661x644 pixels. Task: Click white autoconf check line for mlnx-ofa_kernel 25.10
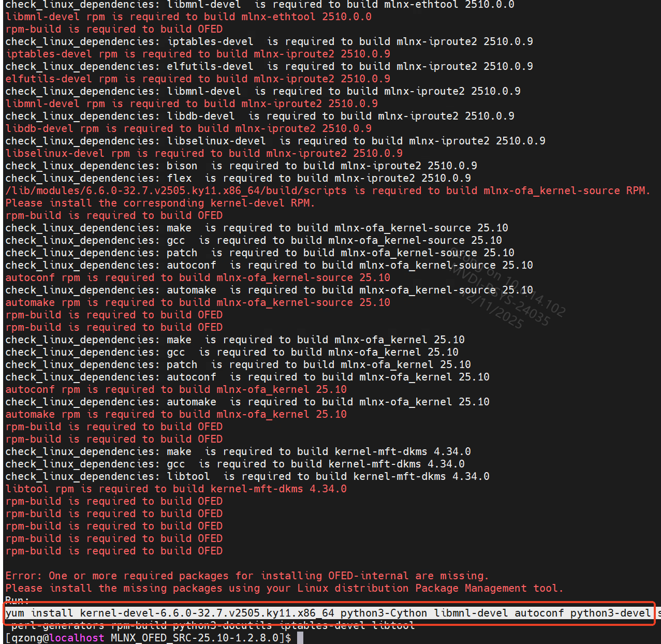point(247,377)
